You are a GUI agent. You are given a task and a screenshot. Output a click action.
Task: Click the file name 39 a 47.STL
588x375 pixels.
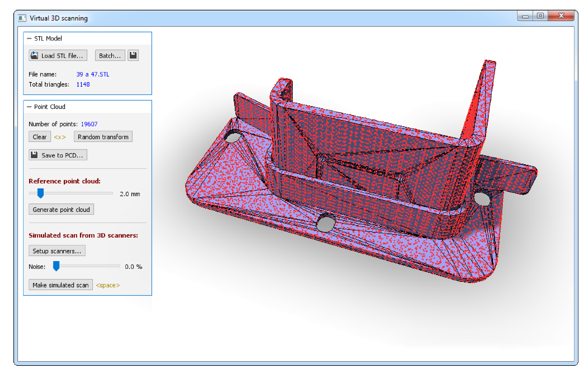coord(93,74)
